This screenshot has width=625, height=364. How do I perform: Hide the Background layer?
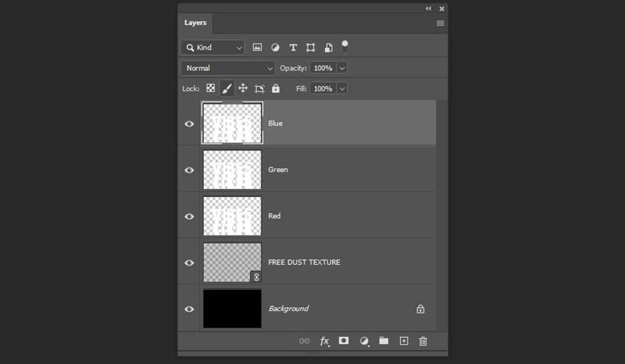[189, 309]
